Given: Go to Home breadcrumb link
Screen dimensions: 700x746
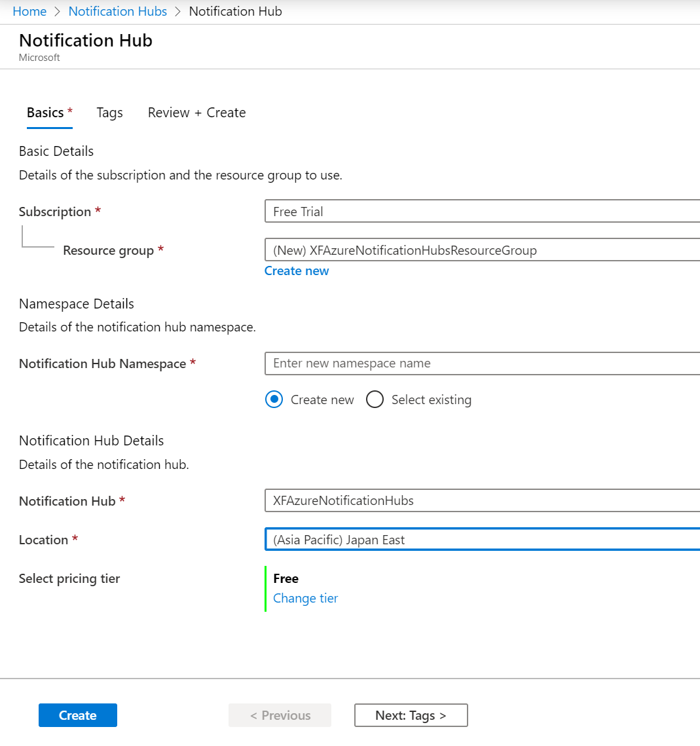Looking at the screenshot, I should [29, 11].
